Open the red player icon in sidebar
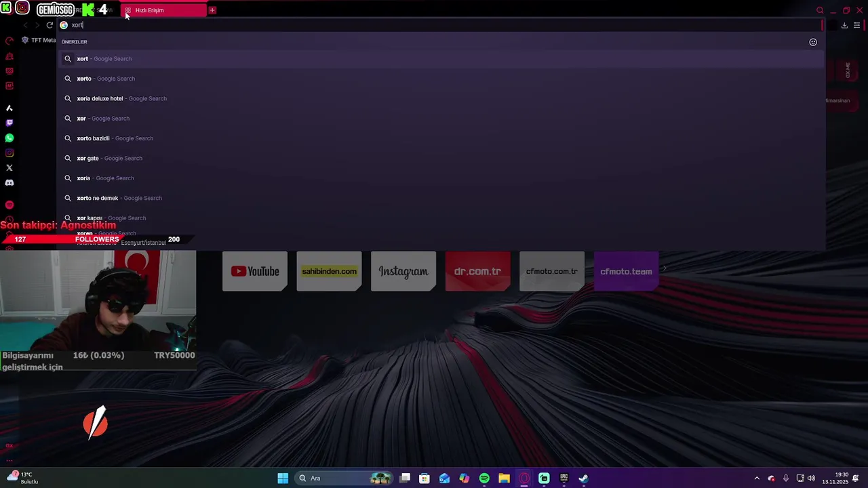868x488 pixels. (9, 205)
